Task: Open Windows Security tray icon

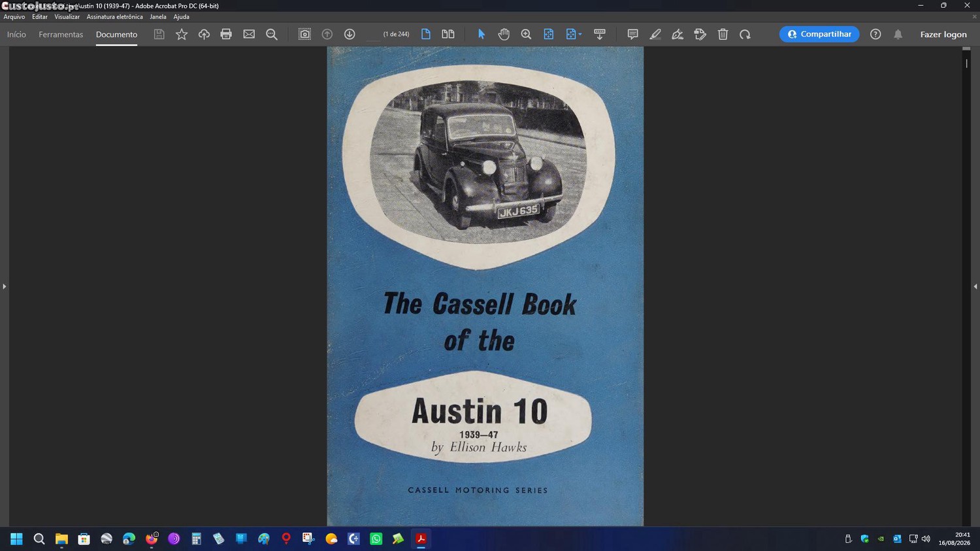Action: tap(864, 539)
